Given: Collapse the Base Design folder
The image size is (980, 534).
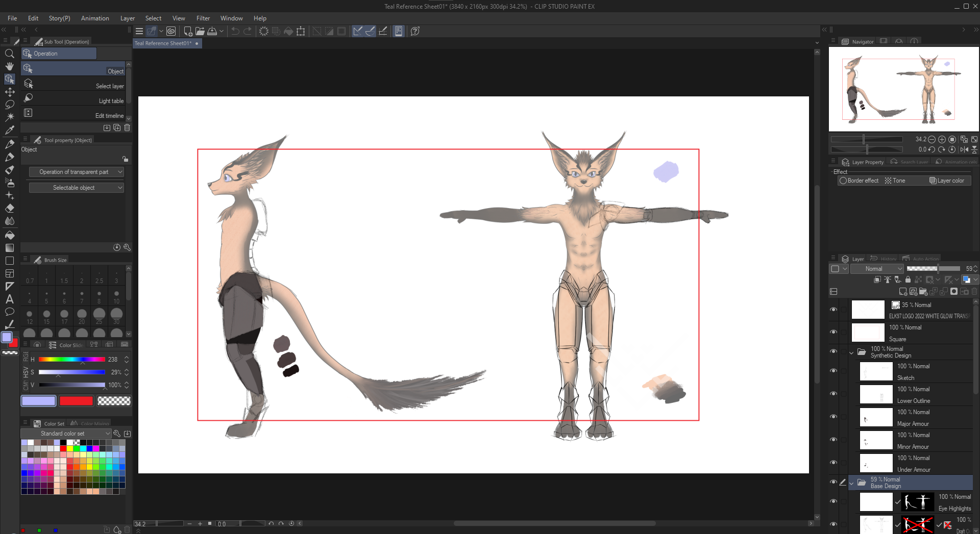Looking at the screenshot, I should click(851, 483).
